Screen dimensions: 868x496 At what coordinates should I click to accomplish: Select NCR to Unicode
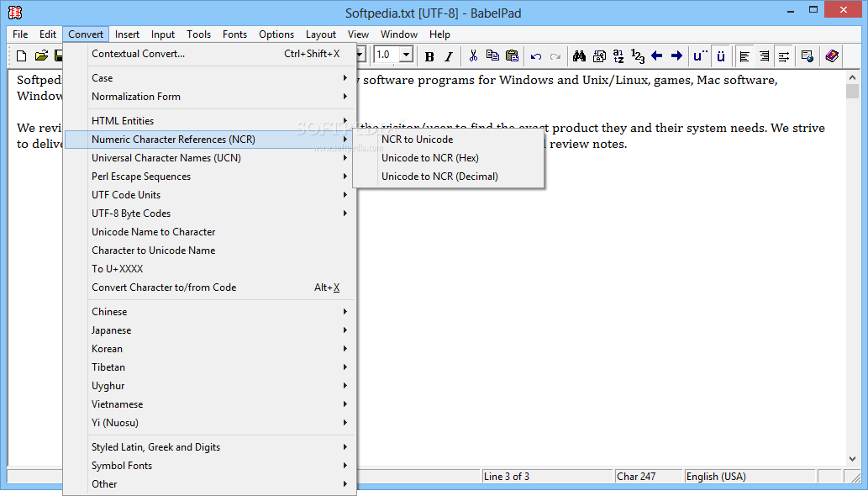[x=449, y=140]
